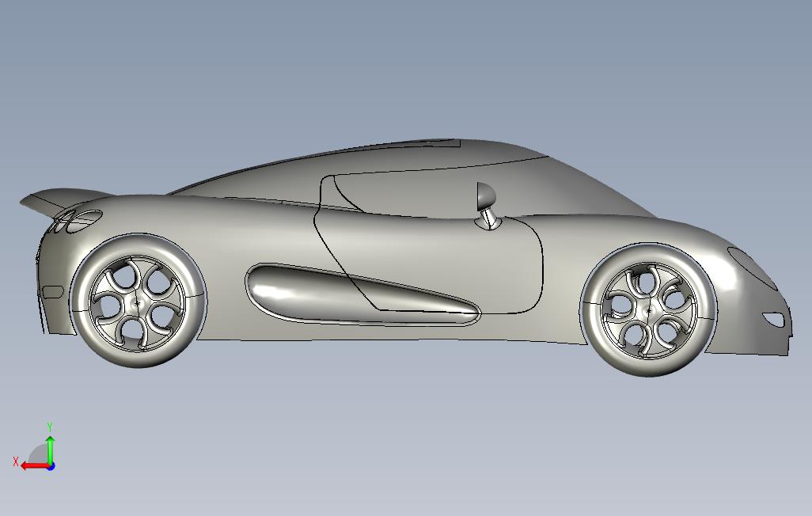Click the green Y axis arrow of triad

(50, 450)
